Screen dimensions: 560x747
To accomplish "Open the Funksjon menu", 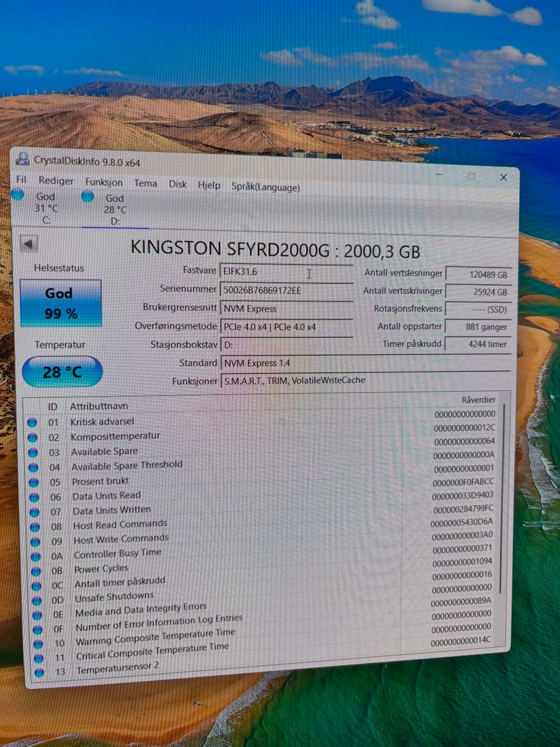I will point(104,182).
